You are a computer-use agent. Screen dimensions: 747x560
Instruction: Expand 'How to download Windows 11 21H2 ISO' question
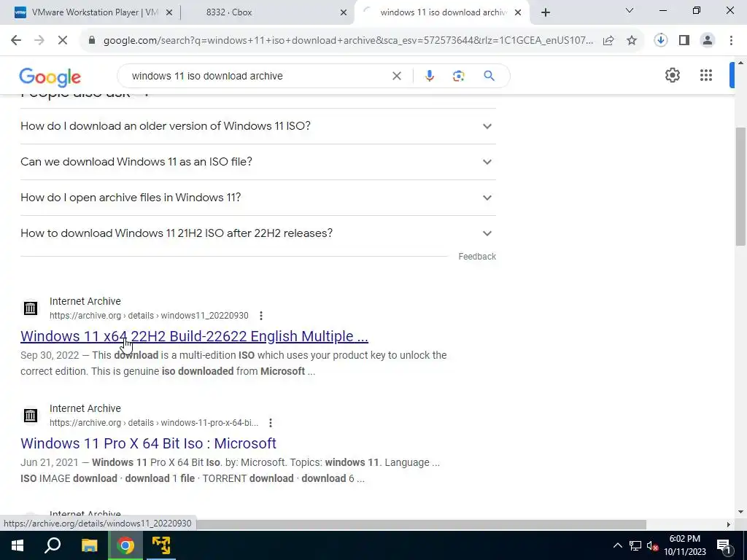click(258, 233)
